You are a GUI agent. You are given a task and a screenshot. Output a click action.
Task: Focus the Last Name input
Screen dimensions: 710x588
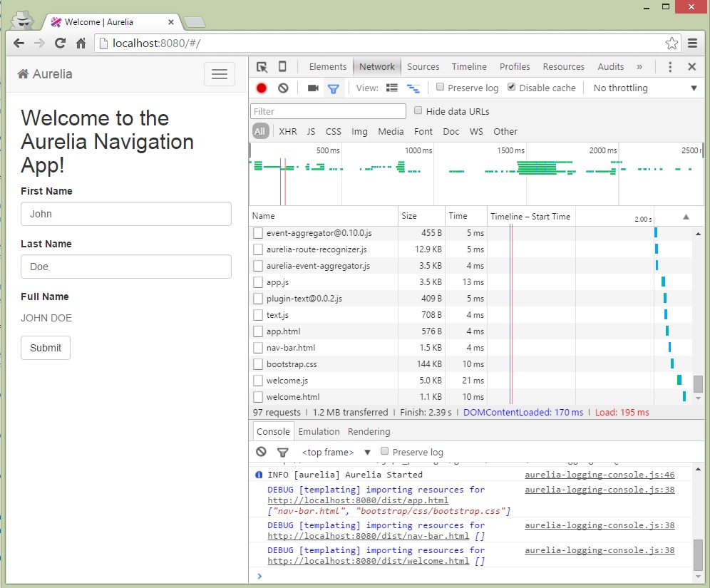[x=126, y=267]
